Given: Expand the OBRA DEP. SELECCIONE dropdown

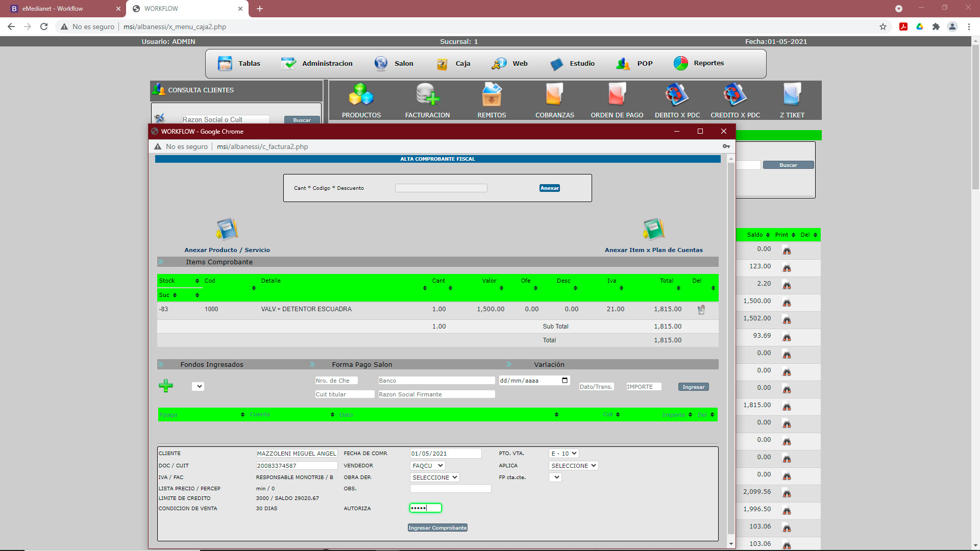Looking at the screenshot, I should [435, 478].
